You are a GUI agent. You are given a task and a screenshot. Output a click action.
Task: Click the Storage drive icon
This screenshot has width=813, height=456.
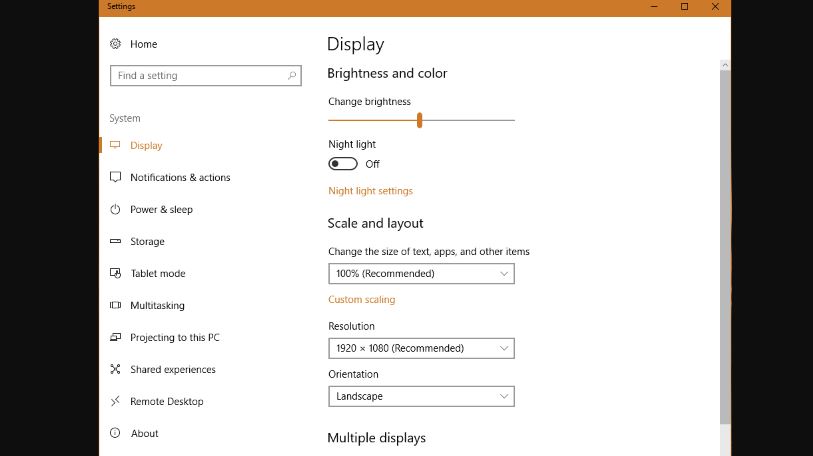[115, 241]
